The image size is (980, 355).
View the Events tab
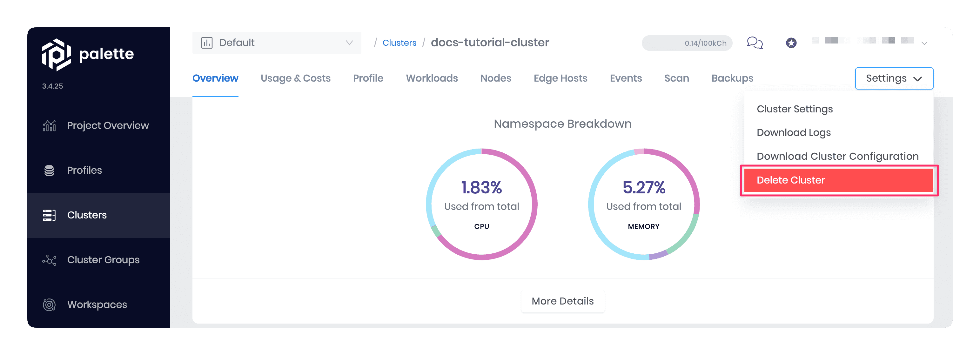tap(626, 78)
